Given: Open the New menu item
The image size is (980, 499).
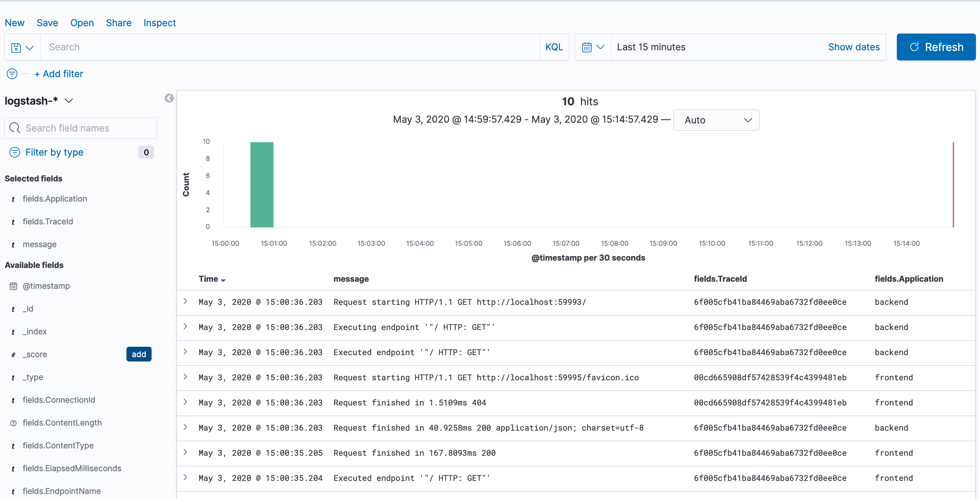Looking at the screenshot, I should coord(14,23).
